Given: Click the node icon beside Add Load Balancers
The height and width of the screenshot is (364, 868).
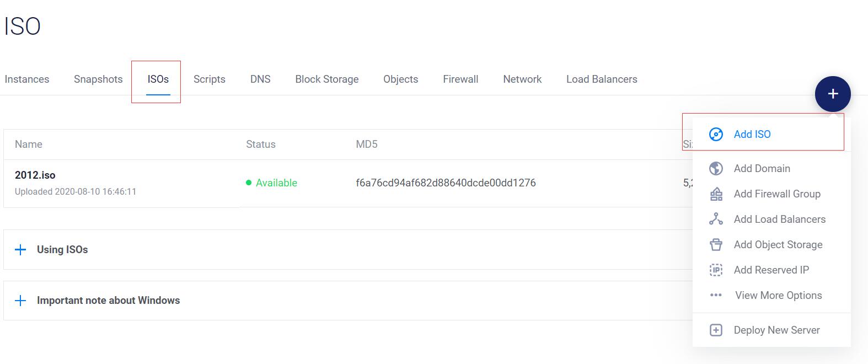Looking at the screenshot, I should tap(716, 219).
